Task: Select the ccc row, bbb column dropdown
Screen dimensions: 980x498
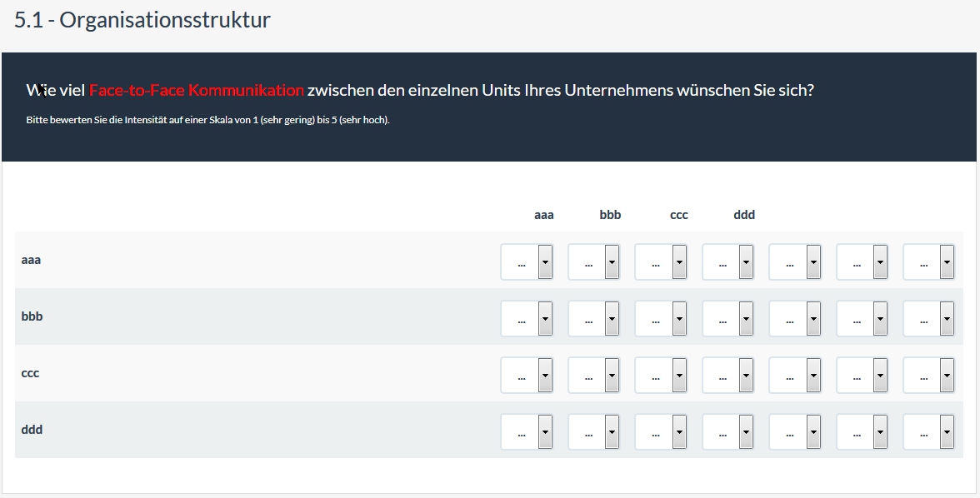Action: click(593, 375)
